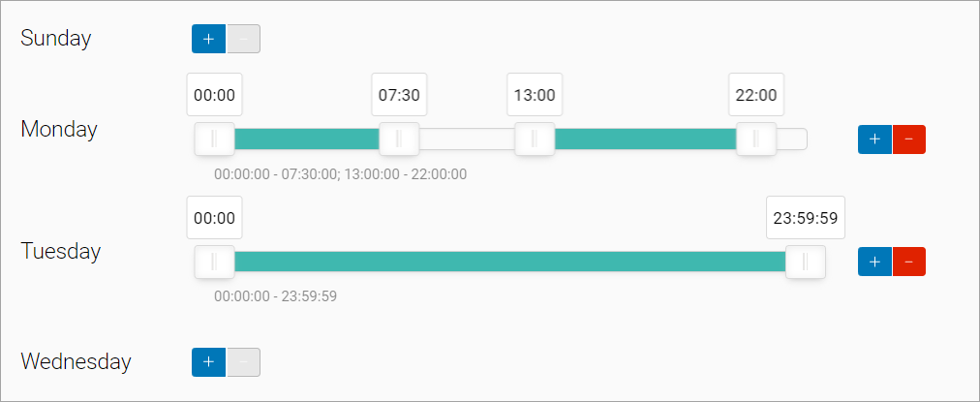
Task: Click Monday's 22:00 slider handle
Action: 756,139
